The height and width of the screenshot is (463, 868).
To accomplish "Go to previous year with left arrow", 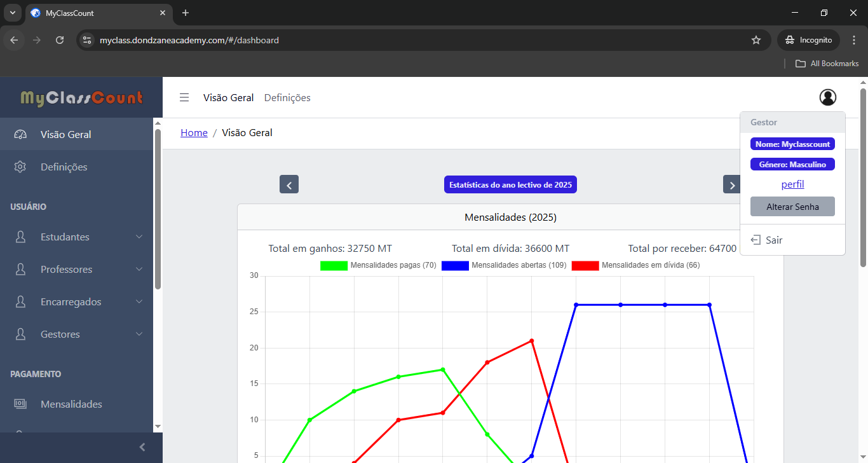I will point(289,184).
